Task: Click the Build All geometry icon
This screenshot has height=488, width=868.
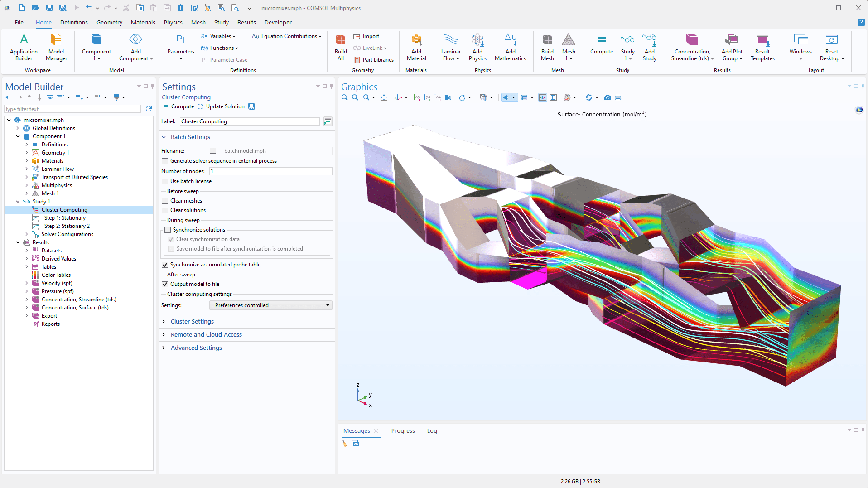Action: point(341,47)
